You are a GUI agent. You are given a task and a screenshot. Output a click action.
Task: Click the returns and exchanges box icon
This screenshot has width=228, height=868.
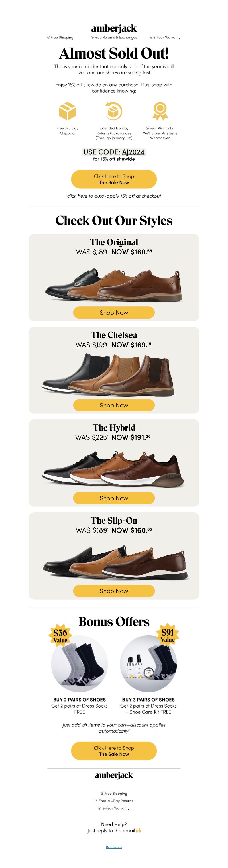113,111
